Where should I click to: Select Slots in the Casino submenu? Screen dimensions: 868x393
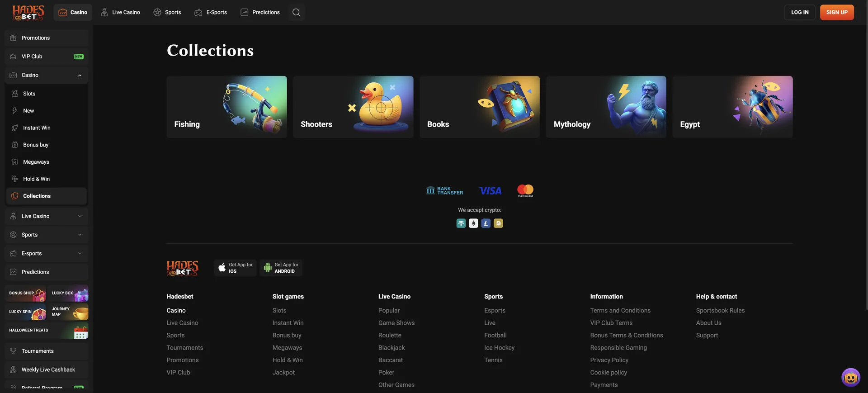(46, 94)
